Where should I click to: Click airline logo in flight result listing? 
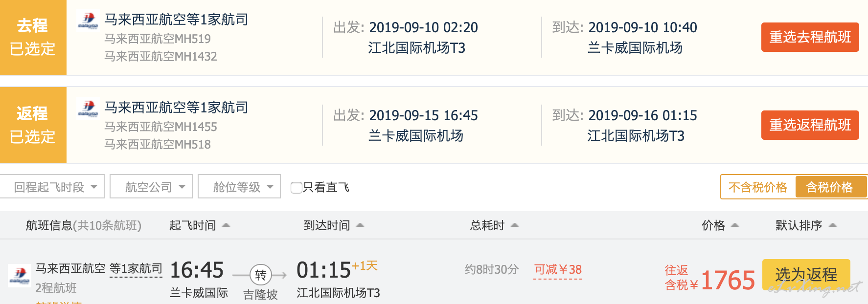coord(20,275)
